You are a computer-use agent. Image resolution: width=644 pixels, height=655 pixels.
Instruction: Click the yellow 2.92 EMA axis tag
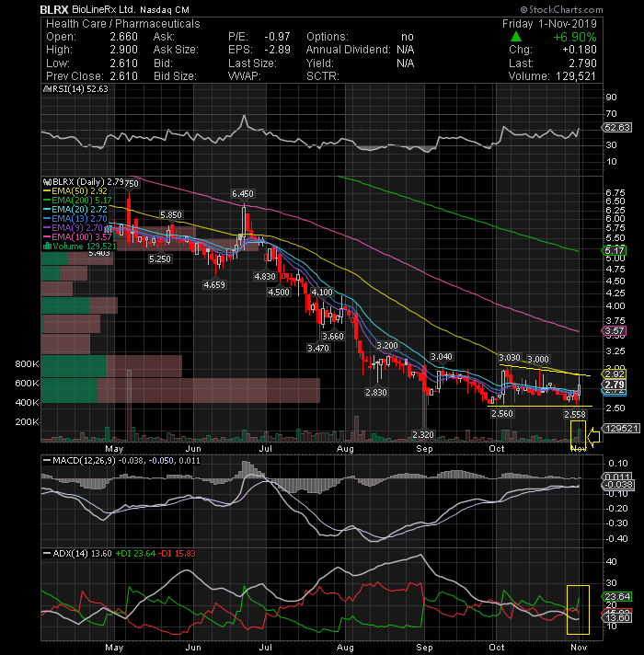[x=614, y=373]
